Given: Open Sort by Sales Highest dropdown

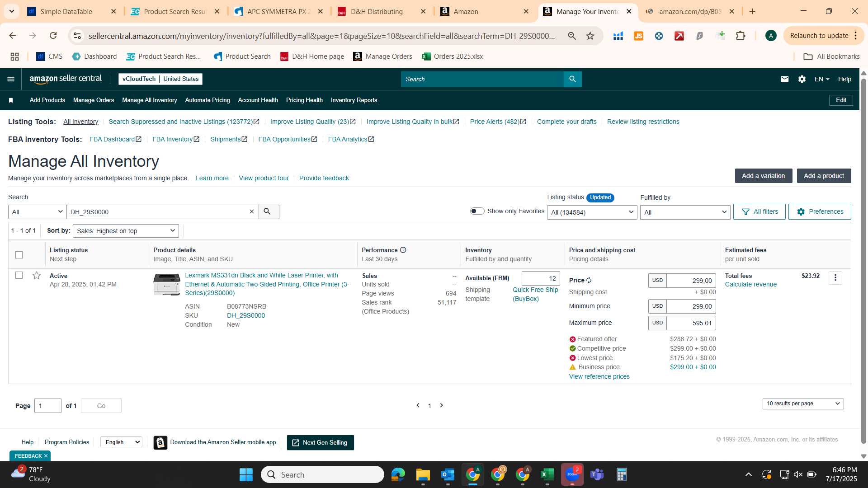Looking at the screenshot, I should coord(126,231).
